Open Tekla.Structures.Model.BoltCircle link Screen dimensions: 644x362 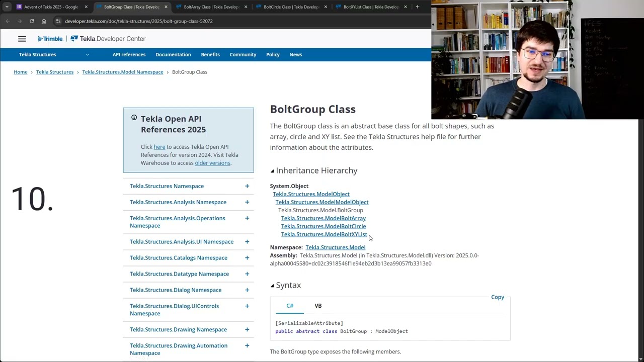[x=324, y=226]
